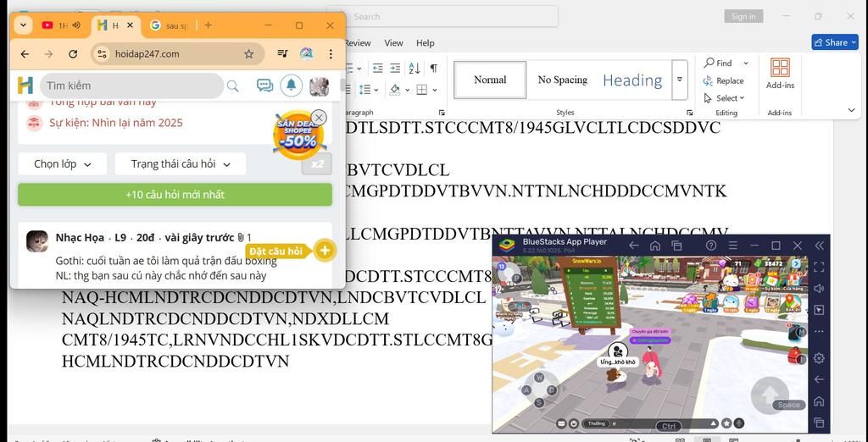BlueStacks title bar home icon
Image resolution: width=868 pixels, height=442 pixels.
tap(655, 246)
